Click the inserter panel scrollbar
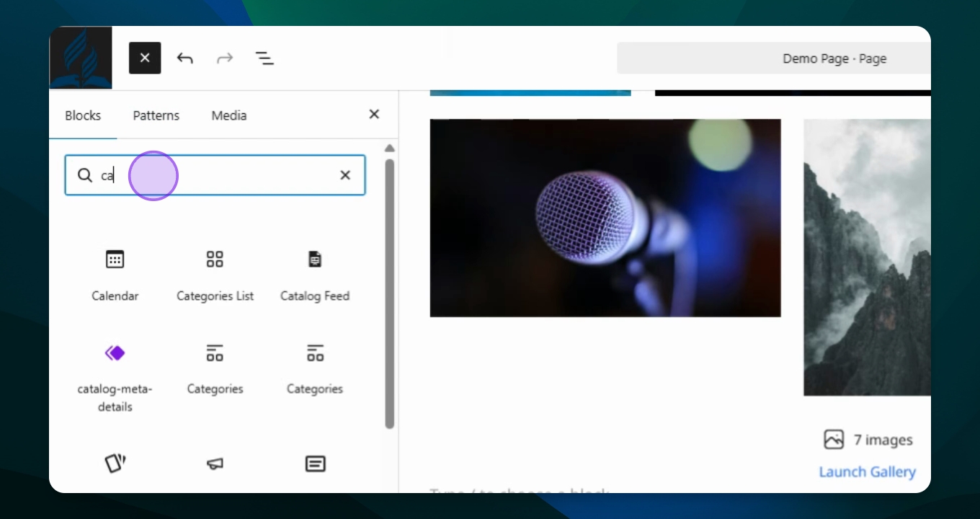This screenshot has height=519, width=980. pyautogui.click(x=390, y=294)
